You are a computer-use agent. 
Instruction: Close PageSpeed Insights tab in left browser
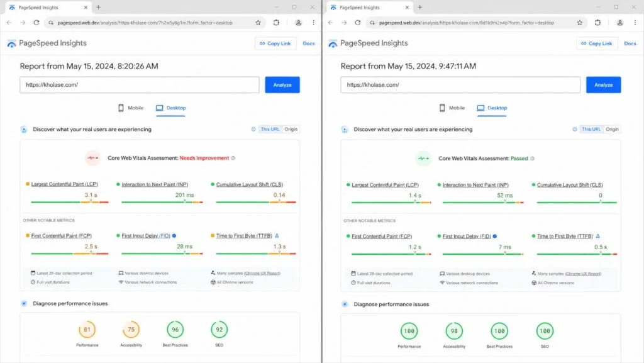pyautogui.click(x=86, y=8)
